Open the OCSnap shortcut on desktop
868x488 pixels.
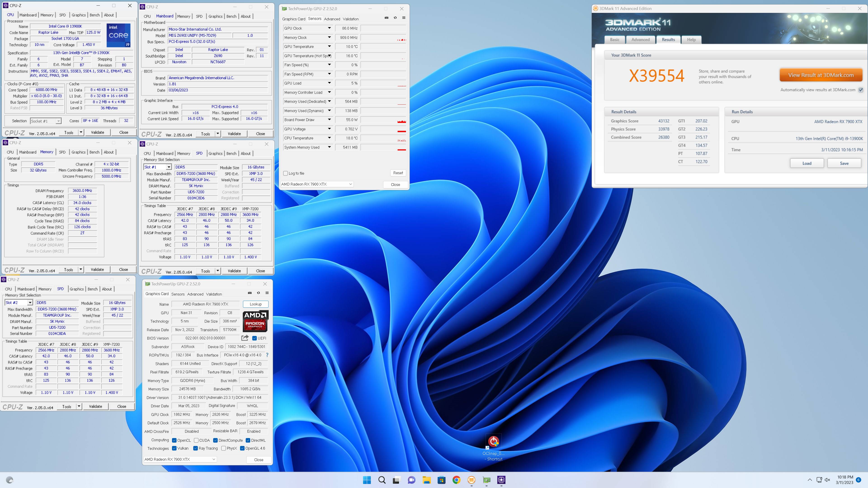[494, 448]
